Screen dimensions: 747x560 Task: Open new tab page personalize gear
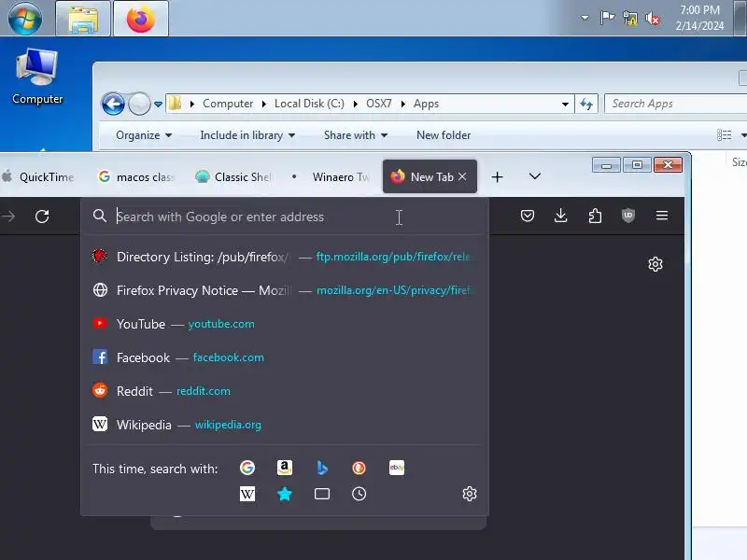click(655, 264)
